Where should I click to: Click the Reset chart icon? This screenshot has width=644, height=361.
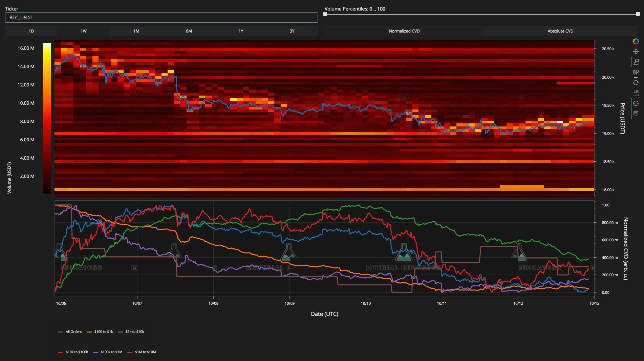pyautogui.click(x=636, y=83)
